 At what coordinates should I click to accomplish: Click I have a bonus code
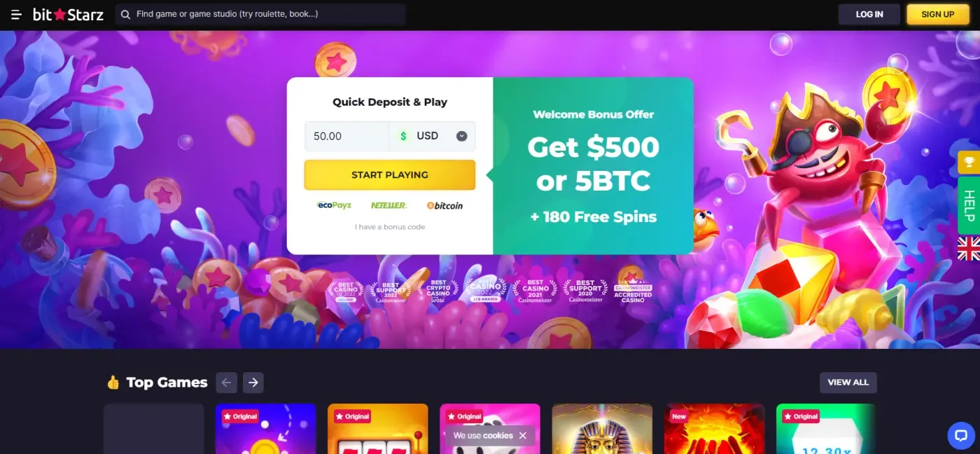(390, 227)
